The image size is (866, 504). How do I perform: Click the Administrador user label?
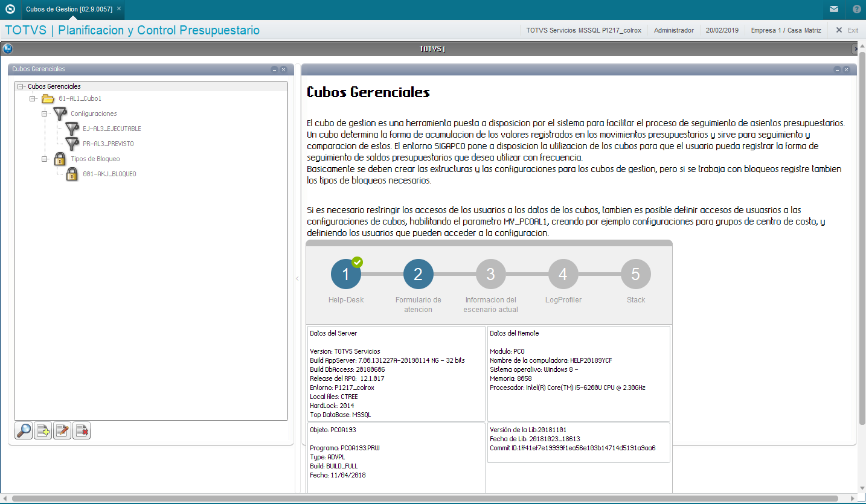674,30
